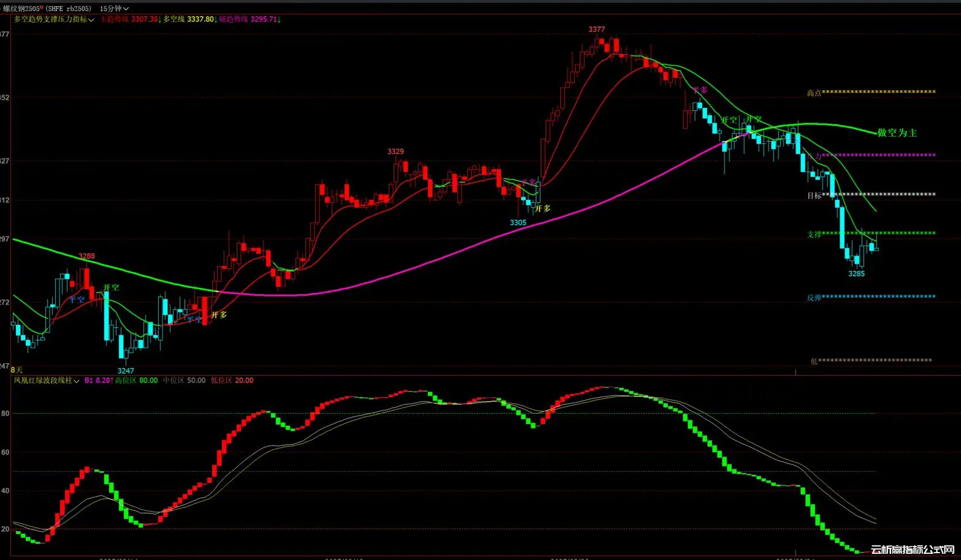Image resolution: width=961 pixels, height=560 pixels.
Task: Select the 辅趋势线 3295.71 legend entry
Action: [249, 20]
